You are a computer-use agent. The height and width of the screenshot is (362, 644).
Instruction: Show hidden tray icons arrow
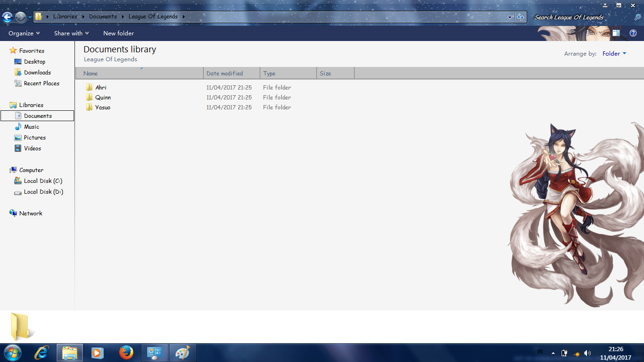click(x=553, y=353)
